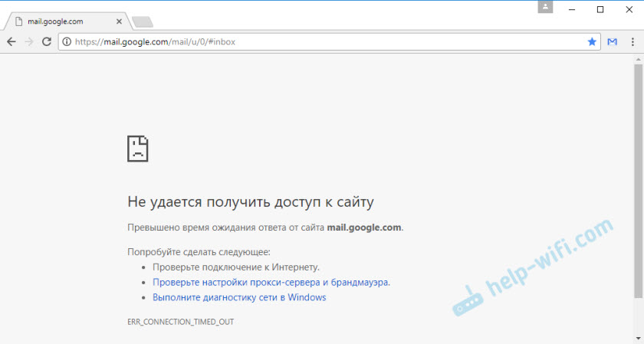Run Windows network diagnostics link
Screen dimensions: 644x344
(x=239, y=297)
